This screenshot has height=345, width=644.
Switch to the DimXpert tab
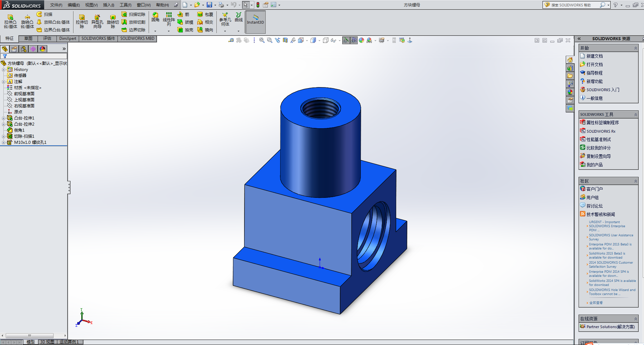(x=68, y=38)
